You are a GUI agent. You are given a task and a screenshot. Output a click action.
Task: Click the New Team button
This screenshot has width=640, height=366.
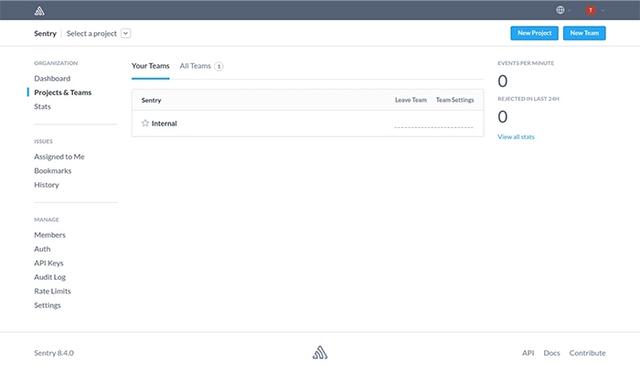(x=584, y=33)
